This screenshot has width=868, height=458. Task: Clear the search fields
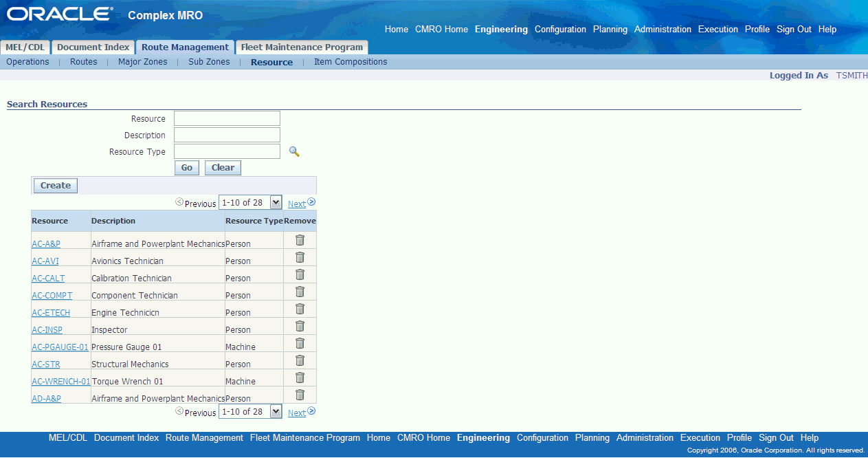[x=223, y=168]
